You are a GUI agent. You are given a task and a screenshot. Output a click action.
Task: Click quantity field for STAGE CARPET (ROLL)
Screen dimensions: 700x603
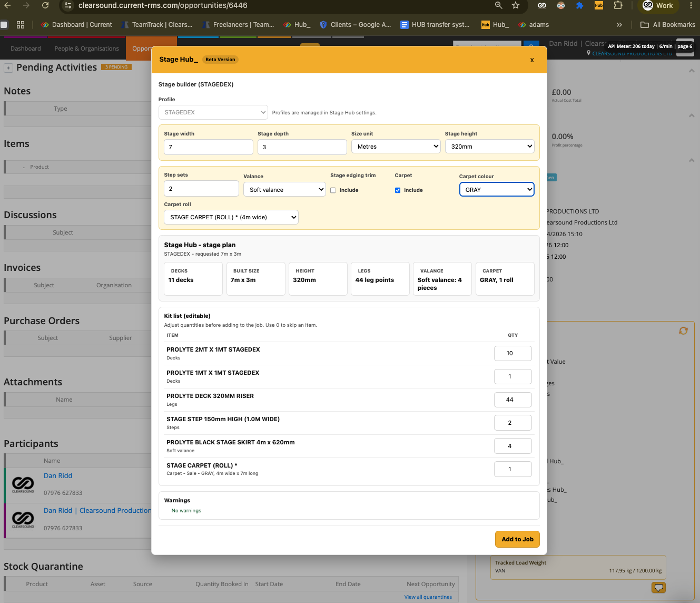513,469
